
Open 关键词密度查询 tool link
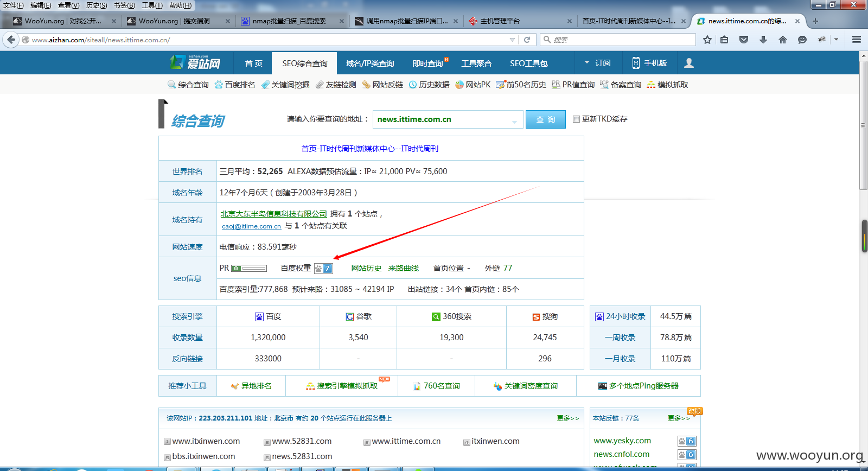point(526,386)
